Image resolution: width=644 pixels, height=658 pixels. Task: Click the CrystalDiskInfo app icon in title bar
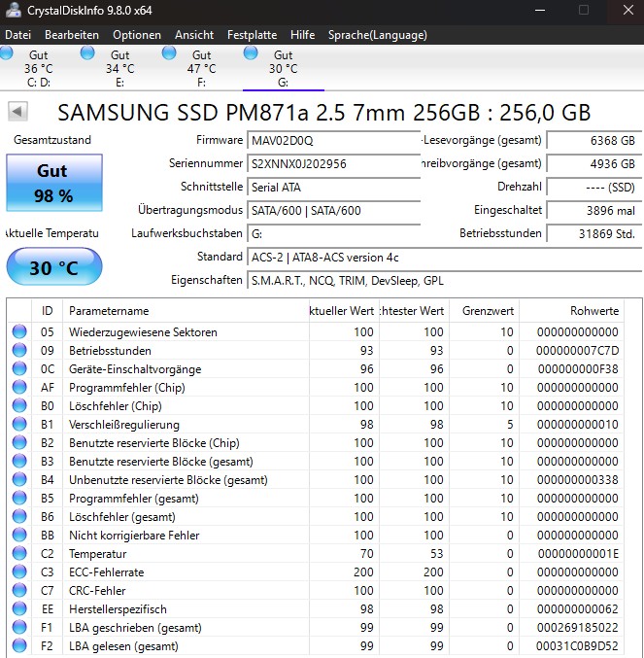pyautogui.click(x=13, y=10)
